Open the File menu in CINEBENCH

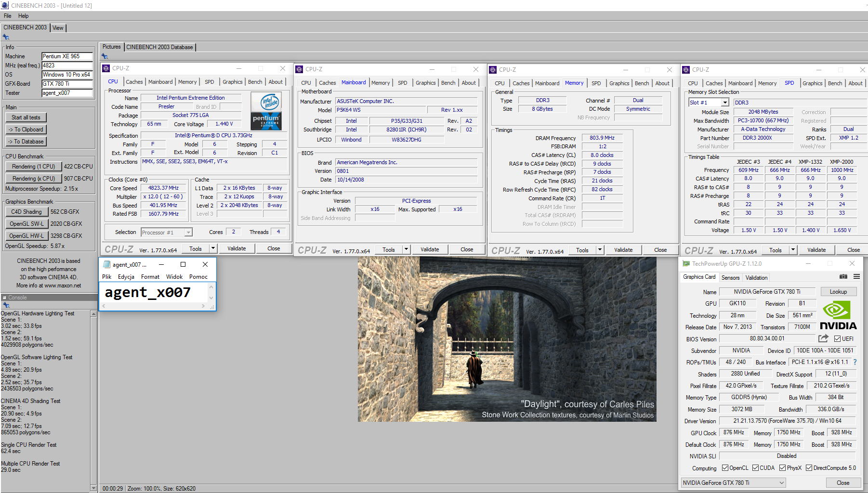8,16
